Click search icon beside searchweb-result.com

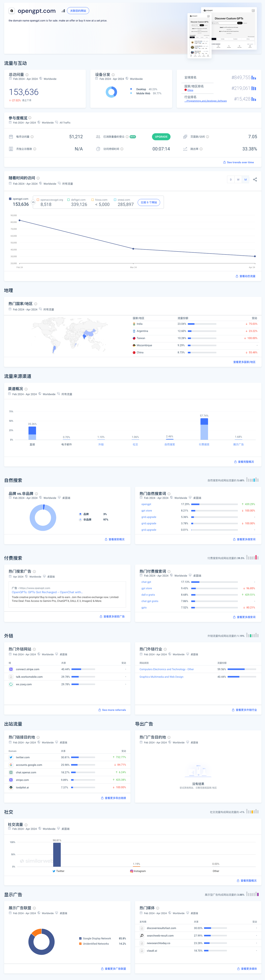142,935
